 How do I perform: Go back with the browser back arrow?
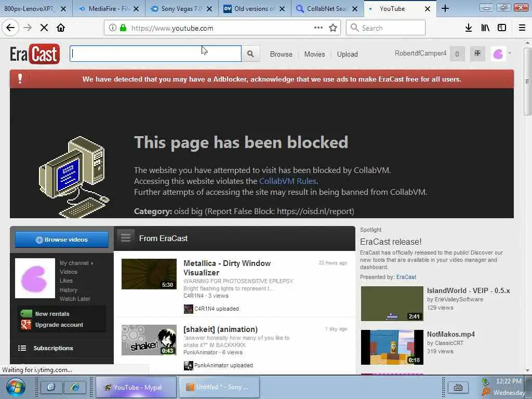pos(10,28)
